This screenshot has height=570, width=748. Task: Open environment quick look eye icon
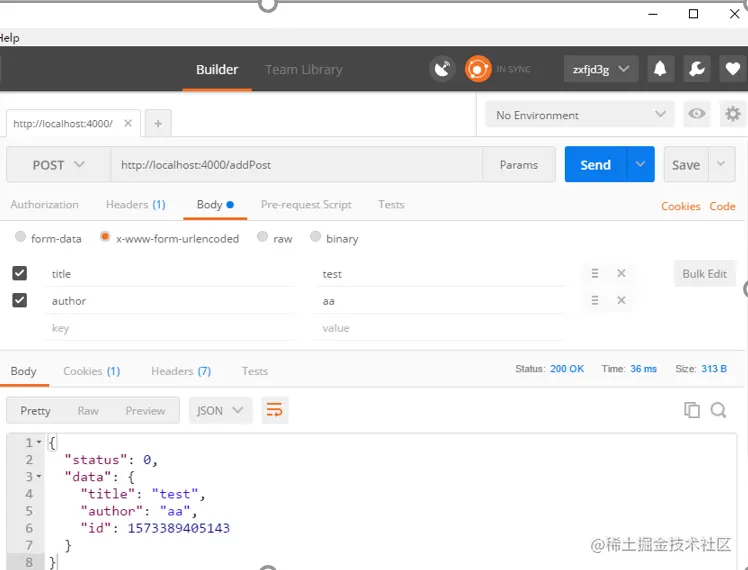pyautogui.click(x=696, y=114)
